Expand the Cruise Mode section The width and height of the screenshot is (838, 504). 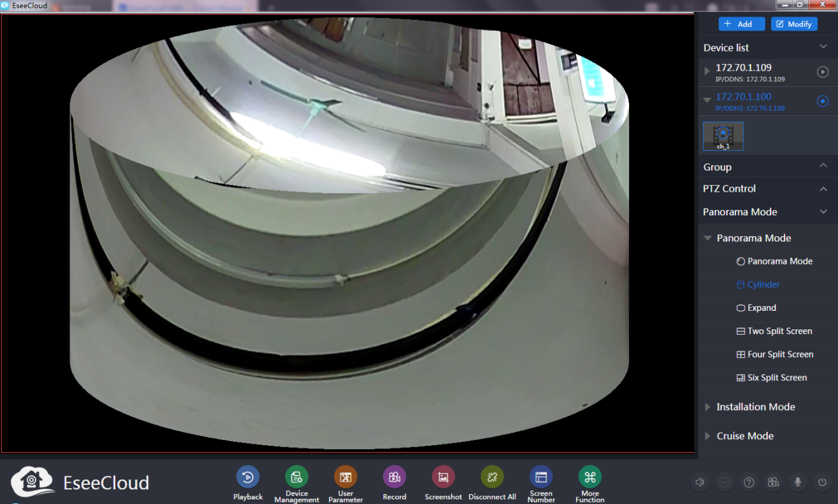click(745, 436)
